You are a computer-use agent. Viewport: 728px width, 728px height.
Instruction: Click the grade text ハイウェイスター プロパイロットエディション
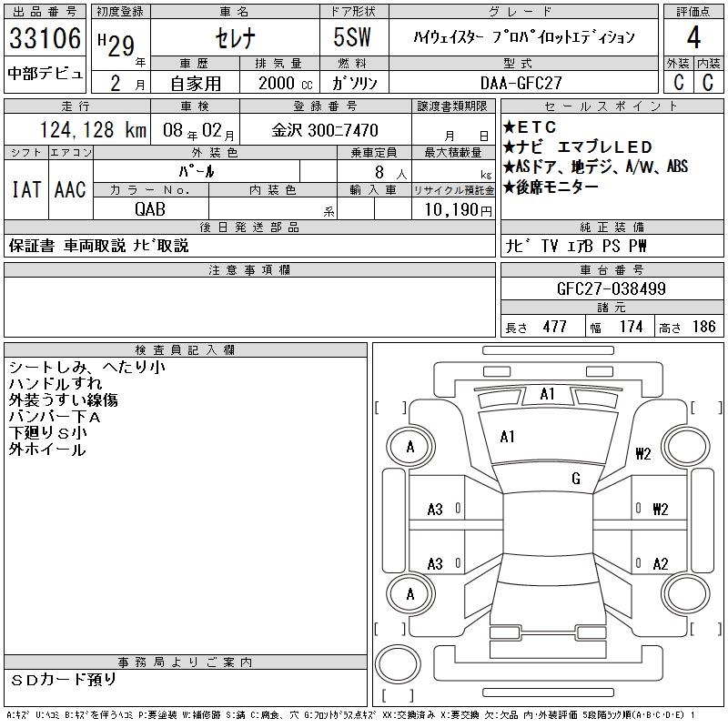(x=524, y=37)
